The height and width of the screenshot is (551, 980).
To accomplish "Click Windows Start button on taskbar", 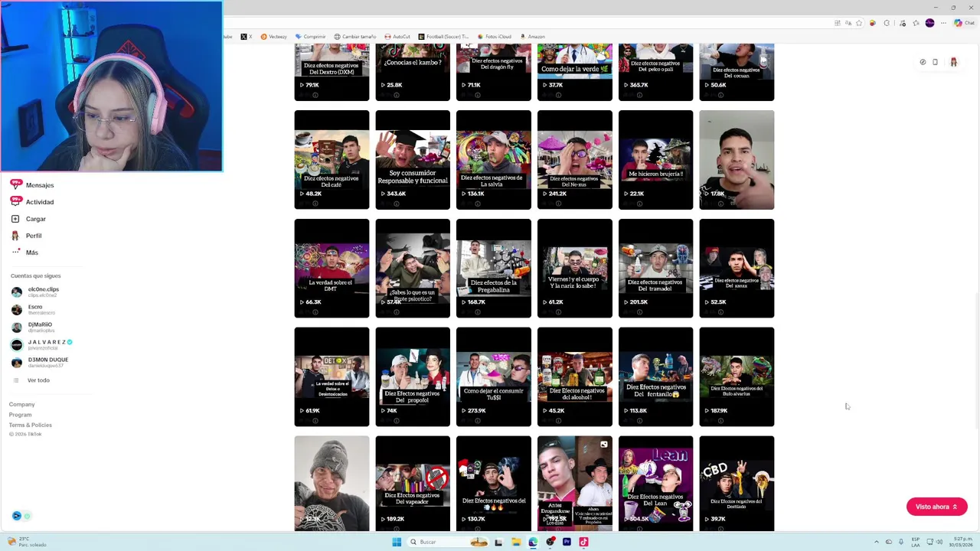I will click(397, 542).
